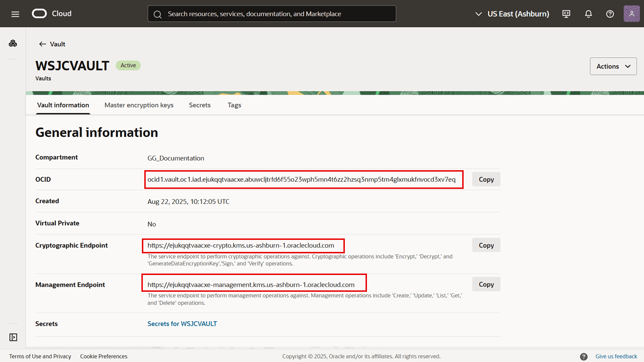
Task: Open the navigation hamburger menu
Action: tap(15, 13)
